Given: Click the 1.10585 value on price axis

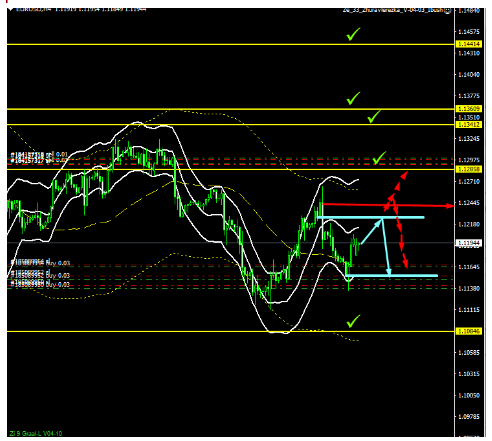Looking at the screenshot, I should coord(469,352).
